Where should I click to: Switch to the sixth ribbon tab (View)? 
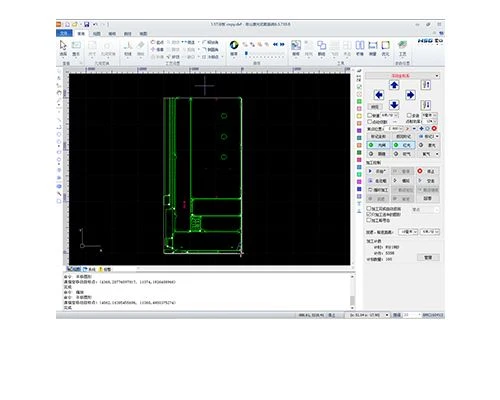click(143, 33)
